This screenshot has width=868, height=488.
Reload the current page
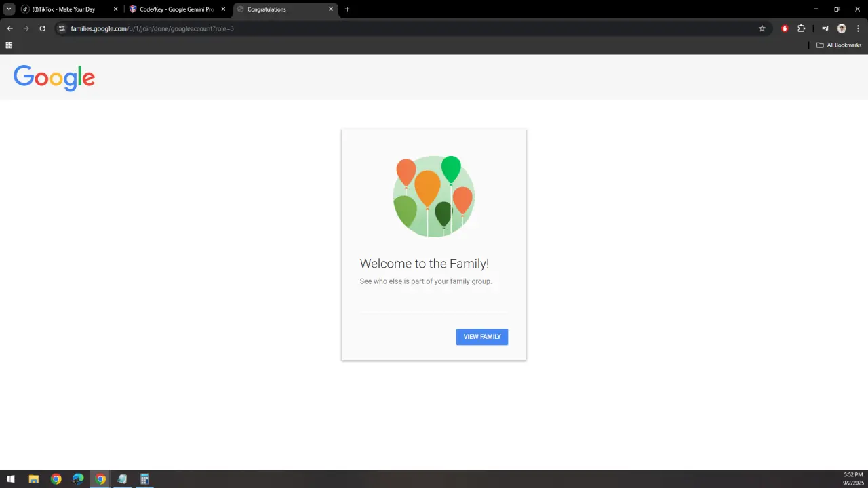(42, 28)
